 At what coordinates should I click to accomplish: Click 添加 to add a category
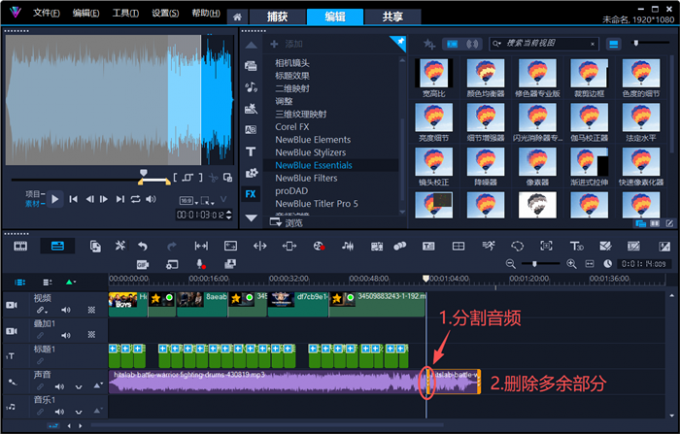pyautogui.click(x=286, y=44)
